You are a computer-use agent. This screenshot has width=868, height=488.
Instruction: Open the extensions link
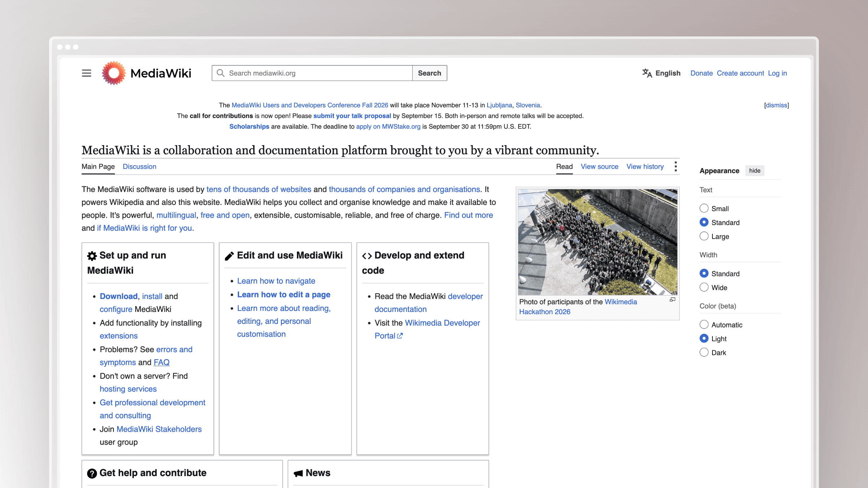point(119,336)
